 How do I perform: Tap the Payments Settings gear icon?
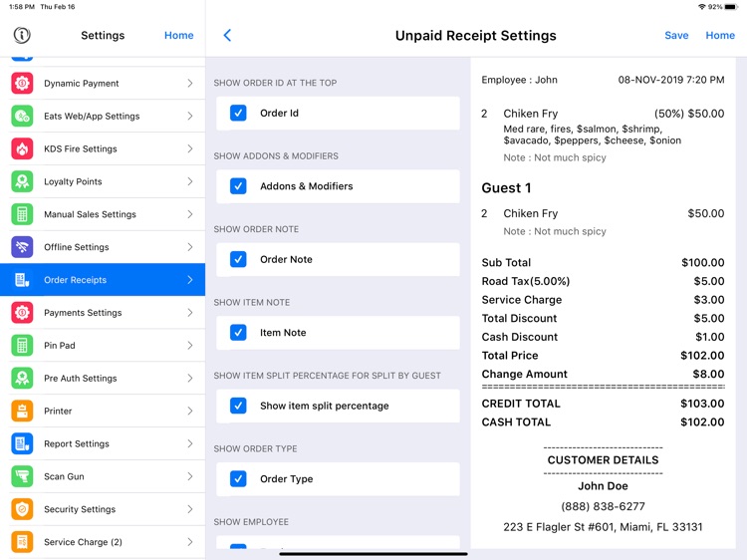tap(22, 313)
